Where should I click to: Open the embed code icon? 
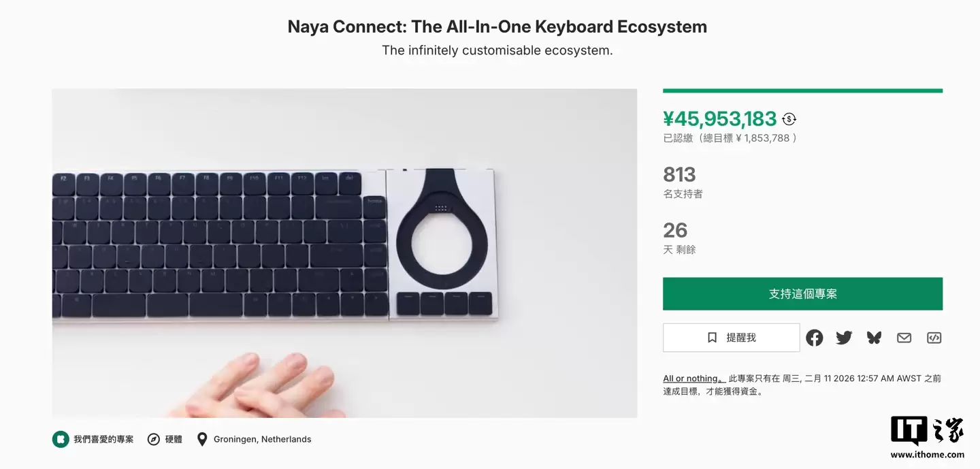tap(934, 338)
